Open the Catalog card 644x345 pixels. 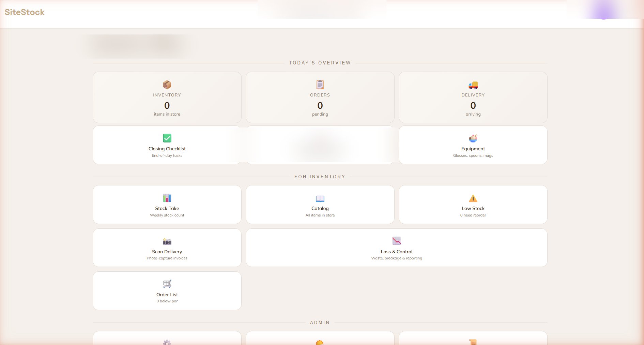tap(320, 205)
